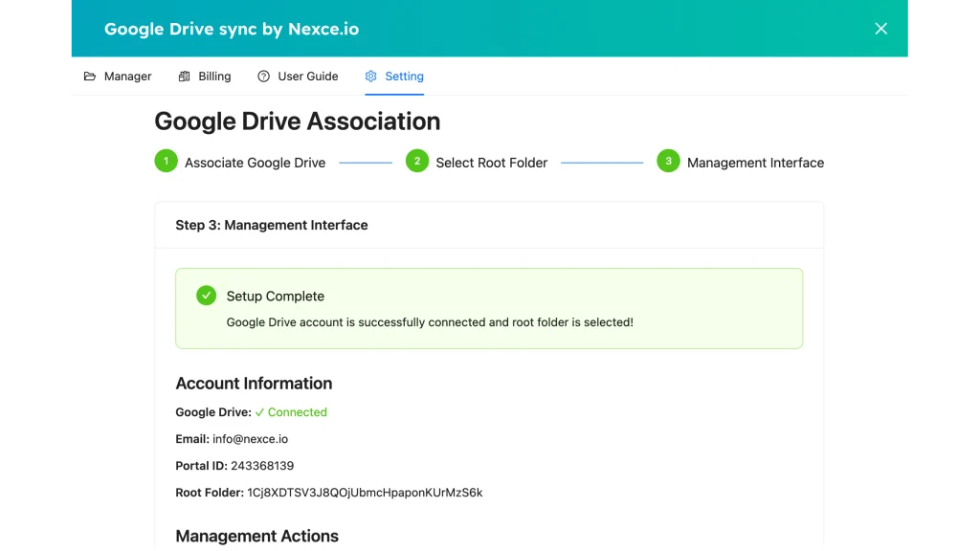
Task: Click the green Setup Complete checkmark icon
Action: [x=206, y=296]
